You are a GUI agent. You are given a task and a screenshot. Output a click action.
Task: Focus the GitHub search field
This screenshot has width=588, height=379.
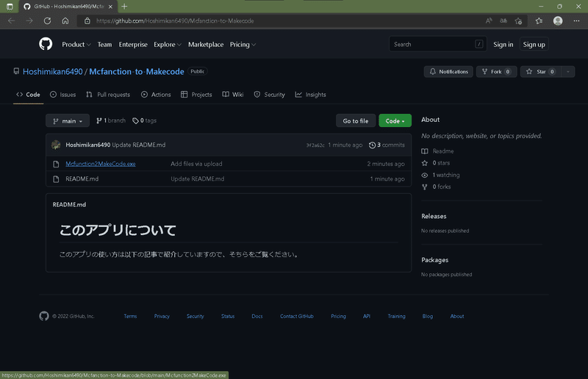pyautogui.click(x=437, y=44)
